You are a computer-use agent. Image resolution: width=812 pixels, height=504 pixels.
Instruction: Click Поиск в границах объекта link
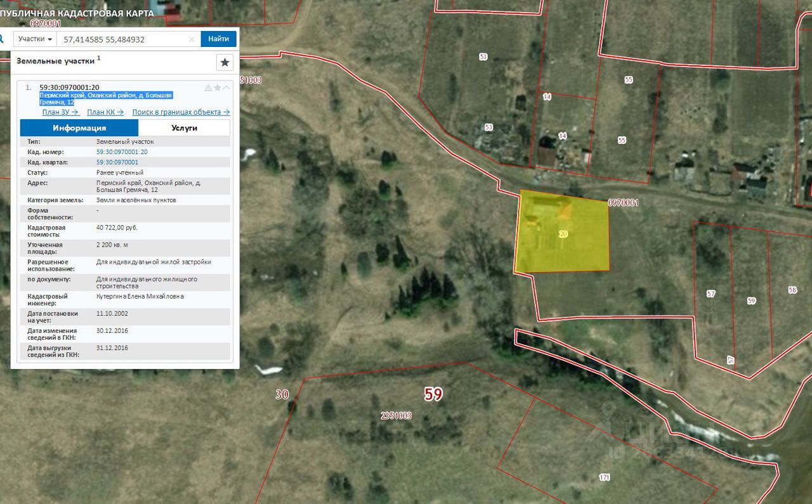pyautogui.click(x=181, y=112)
